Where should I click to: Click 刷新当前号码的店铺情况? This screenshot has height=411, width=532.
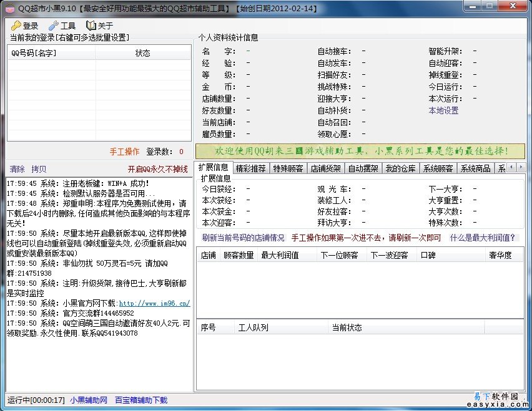[x=243, y=238]
